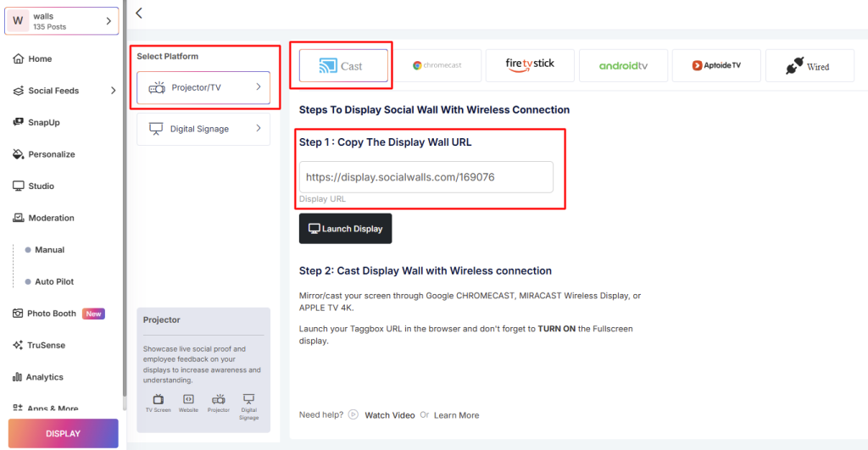
Task: Click the '135 Posts' text
Action: point(49,26)
